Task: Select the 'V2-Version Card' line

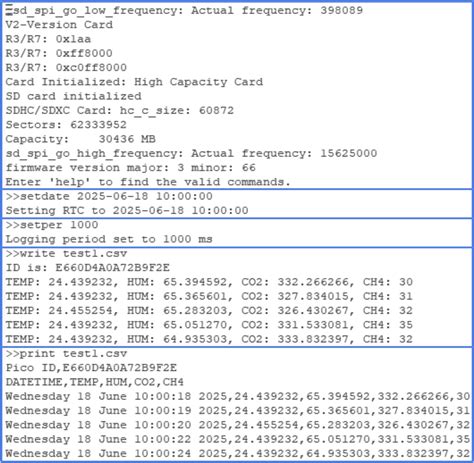Action: point(59,25)
